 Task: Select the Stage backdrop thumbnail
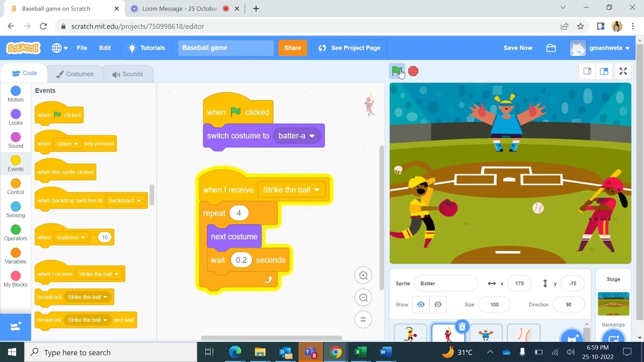pos(613,304)
